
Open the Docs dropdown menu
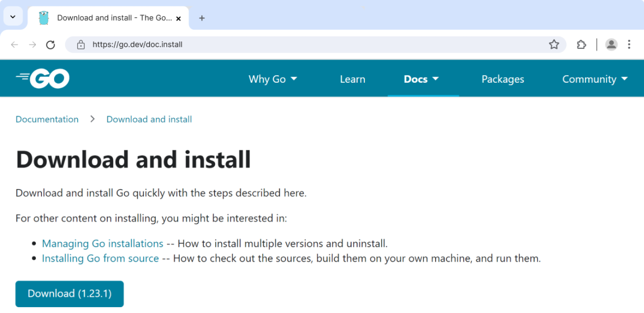[421, 79]
